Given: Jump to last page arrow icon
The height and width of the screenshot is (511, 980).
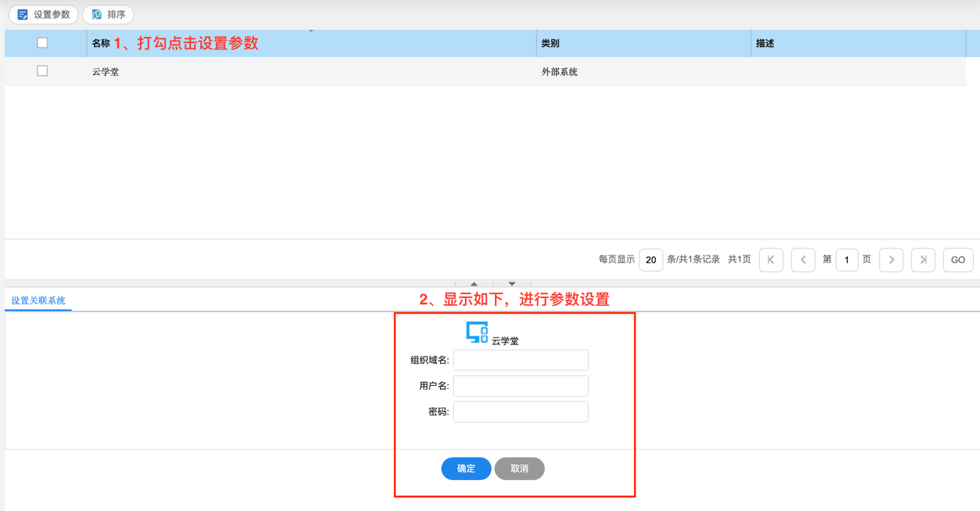Looking at the screenshot, I should [923, 260].
